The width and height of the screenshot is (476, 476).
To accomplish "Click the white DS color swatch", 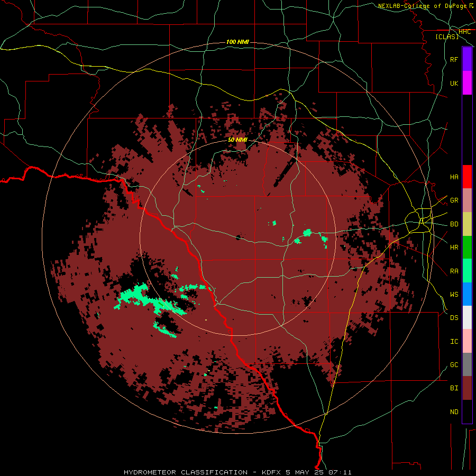I will click(467, 317).
